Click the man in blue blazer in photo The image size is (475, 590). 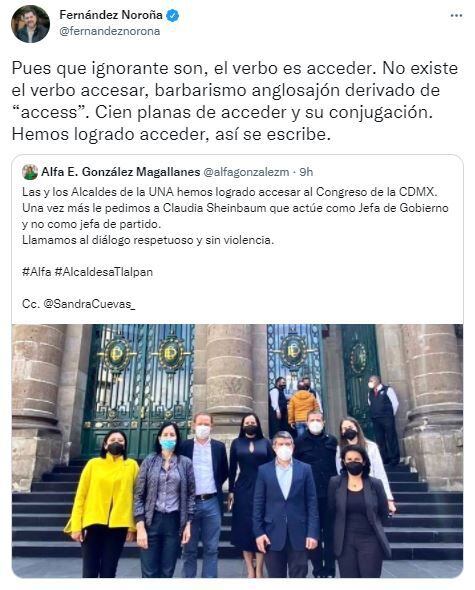tap(286, 504)
